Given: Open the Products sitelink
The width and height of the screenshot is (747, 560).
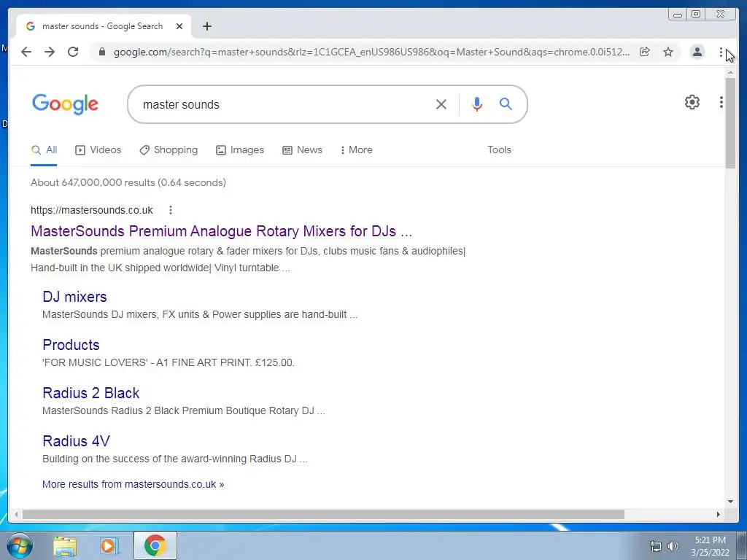Looking at the screenshot, I should 71,345.
